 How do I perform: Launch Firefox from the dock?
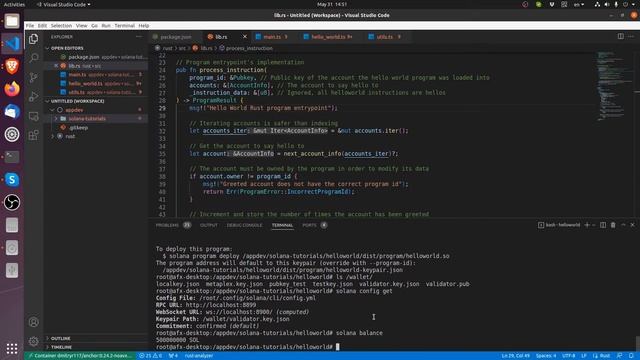tap(12, 89)
